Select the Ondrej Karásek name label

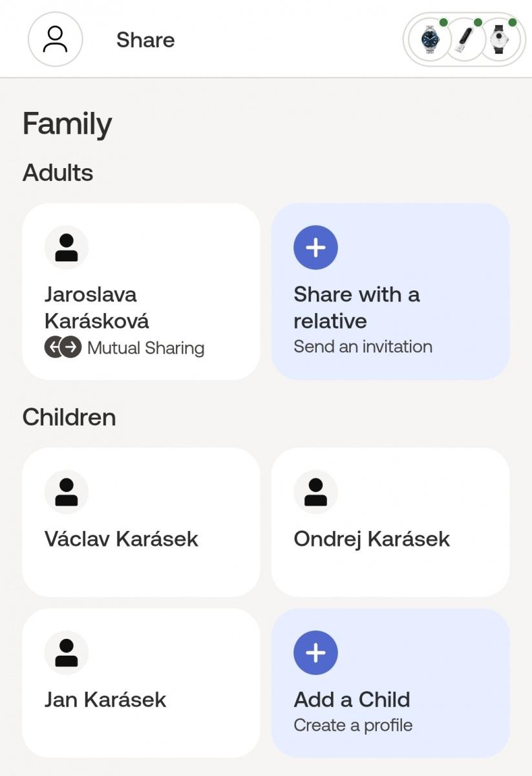pos(372,539)
